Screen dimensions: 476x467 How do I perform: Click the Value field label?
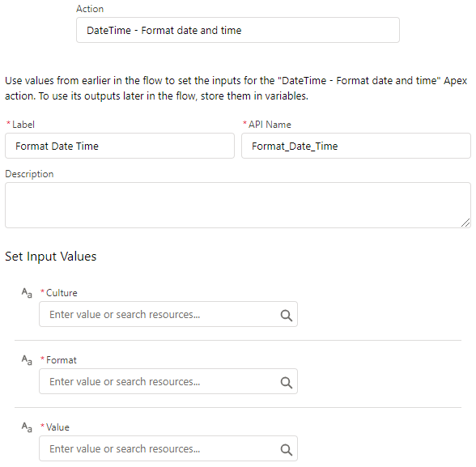[57, 427]
